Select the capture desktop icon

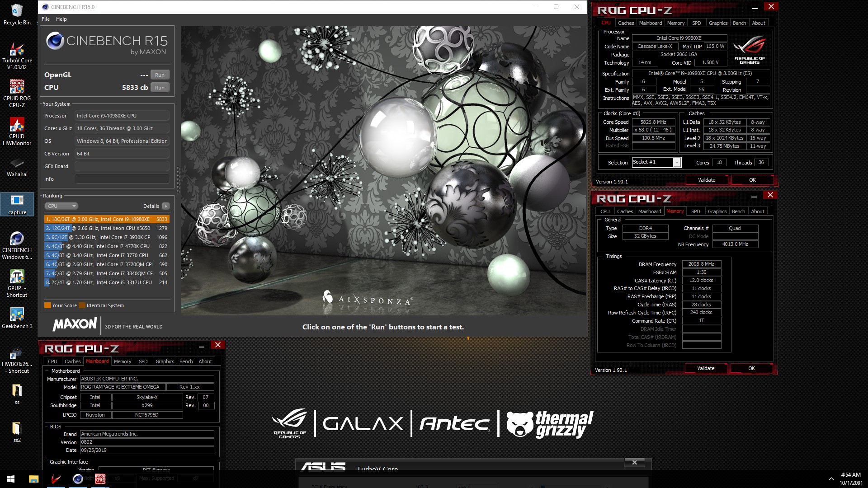click(x=17, y=204)
